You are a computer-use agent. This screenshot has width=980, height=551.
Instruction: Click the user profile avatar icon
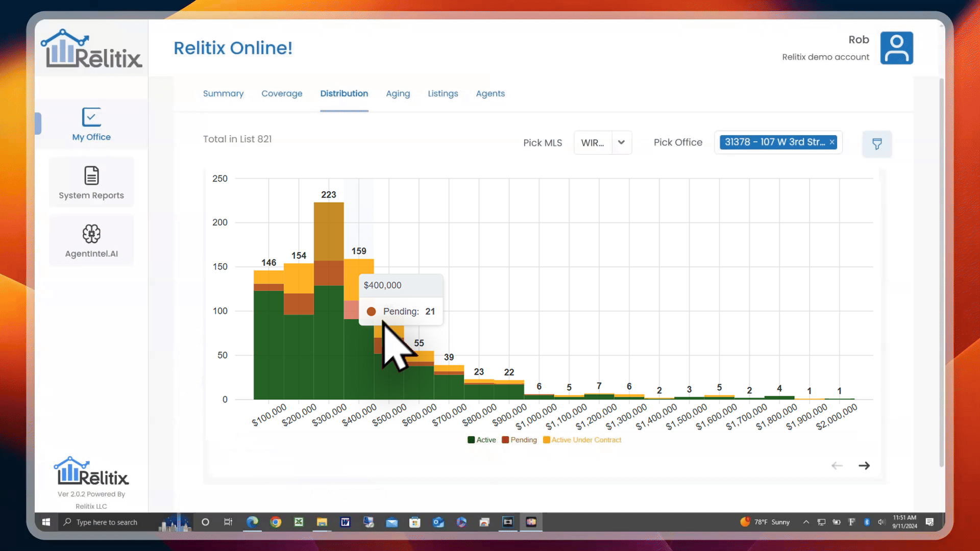tap(896, 48)
